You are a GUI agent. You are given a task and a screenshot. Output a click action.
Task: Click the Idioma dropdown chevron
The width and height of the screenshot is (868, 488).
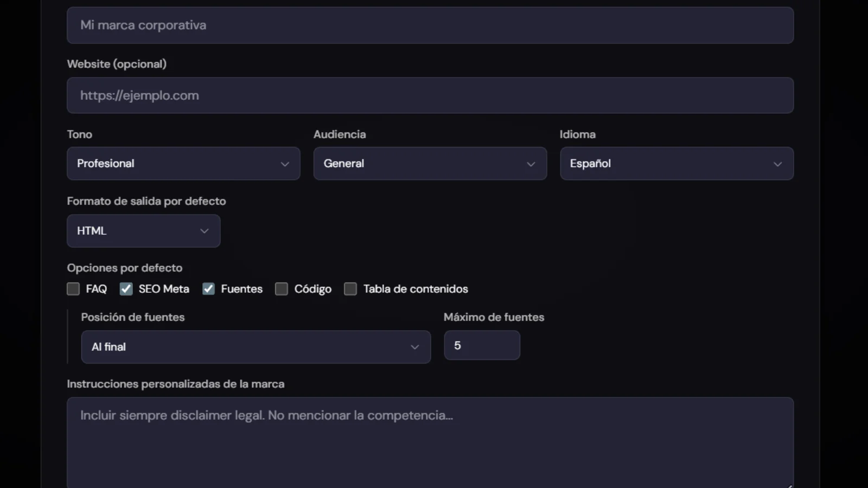point(778,163)
